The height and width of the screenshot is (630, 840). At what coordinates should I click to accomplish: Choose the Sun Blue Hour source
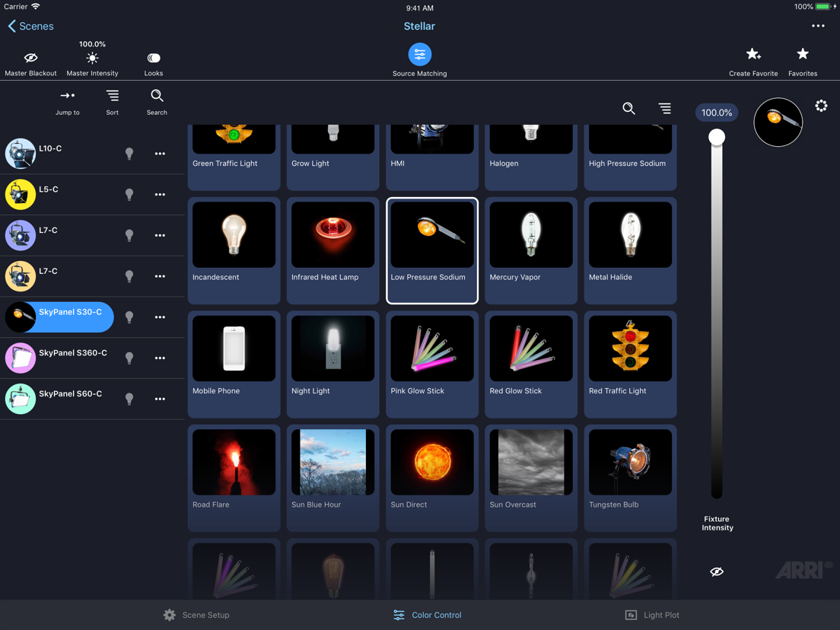(x=332, y=478)
